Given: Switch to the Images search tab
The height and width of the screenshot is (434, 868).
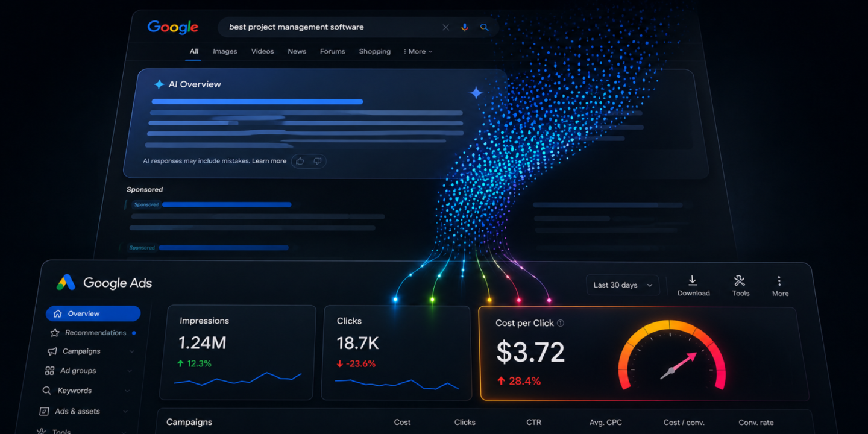Looking at the screenshot, I should pyautogui.click(x=225, y=52).
